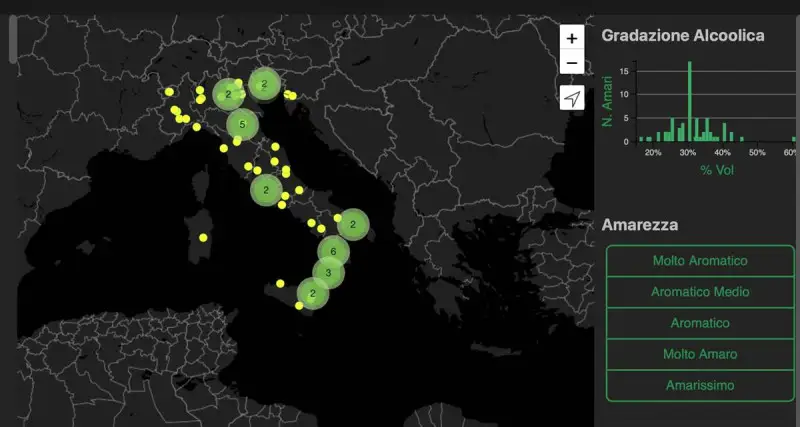Select the Molto Aromatico bitterness filter
The image size is (800, 427).
(700, 261)
